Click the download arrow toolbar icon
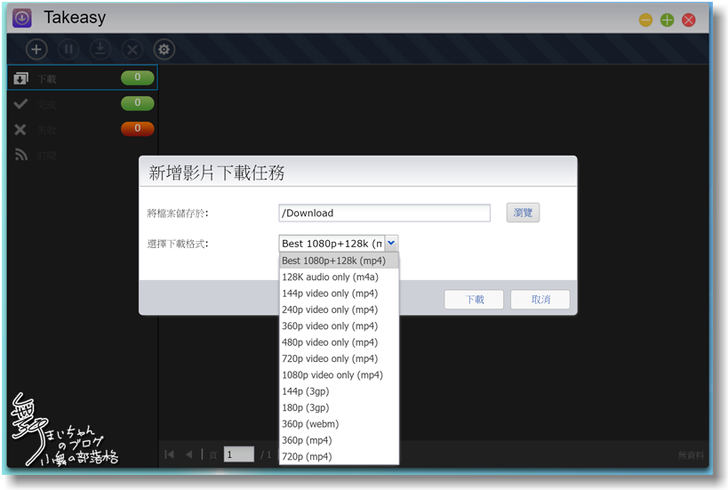The image size is (728, 490). [x=100, y=49]
